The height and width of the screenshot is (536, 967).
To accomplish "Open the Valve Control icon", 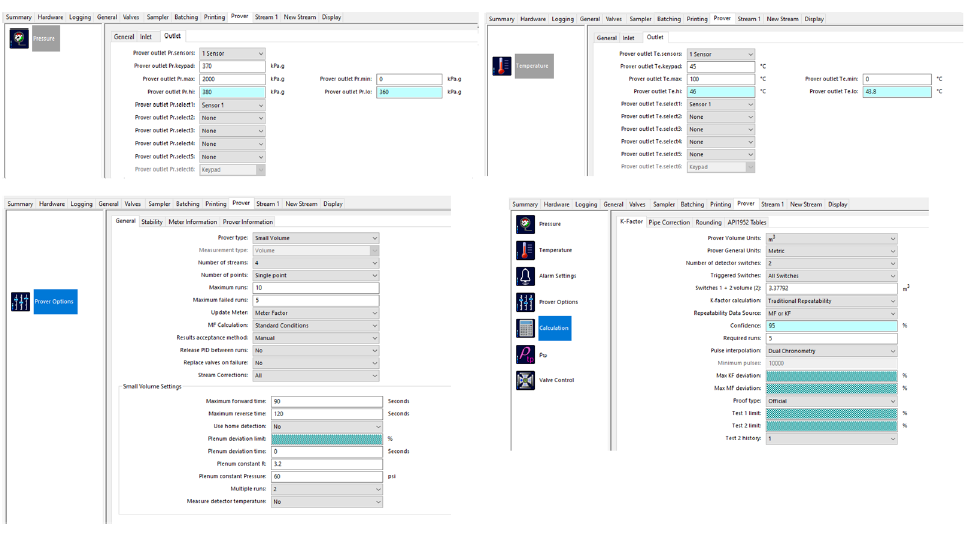I will pos(525,380).
